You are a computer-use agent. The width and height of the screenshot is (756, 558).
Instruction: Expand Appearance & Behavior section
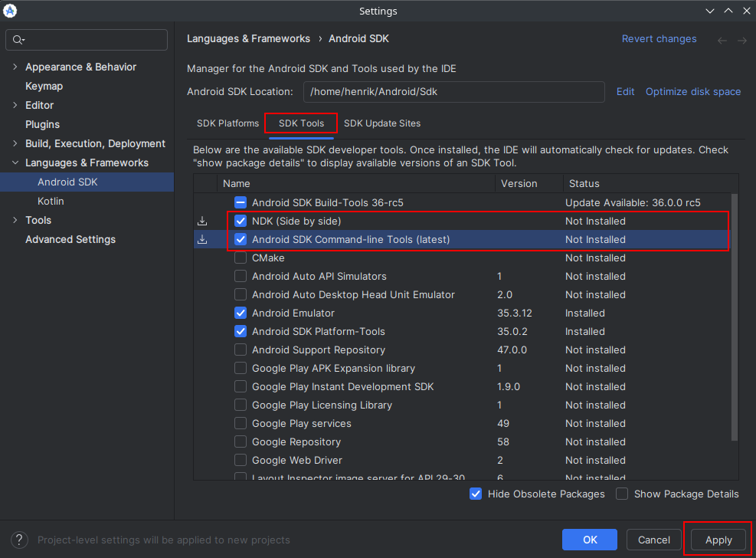click(15, 67)
